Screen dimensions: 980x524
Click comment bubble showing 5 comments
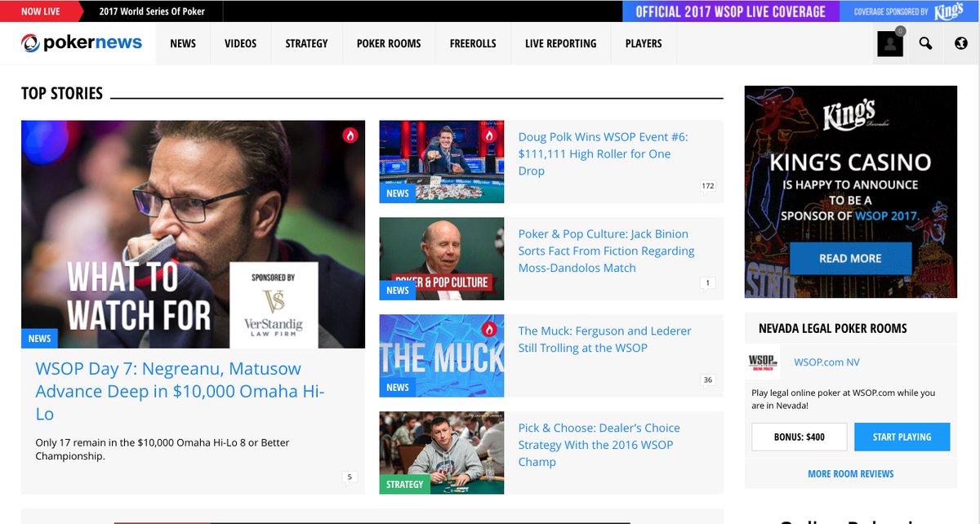[x=350, y=477]
